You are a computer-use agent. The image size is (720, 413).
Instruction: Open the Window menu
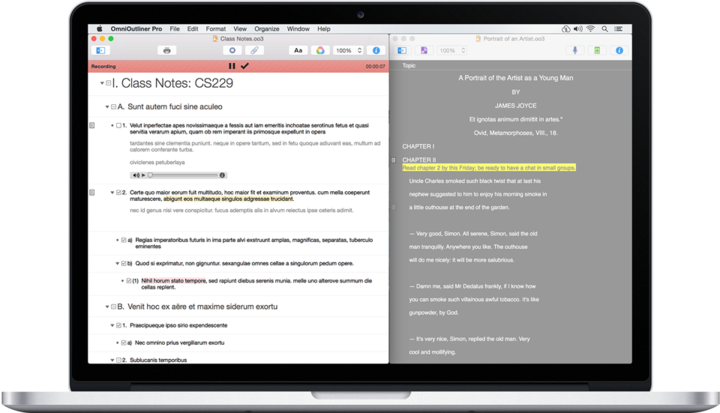[298, 29]
